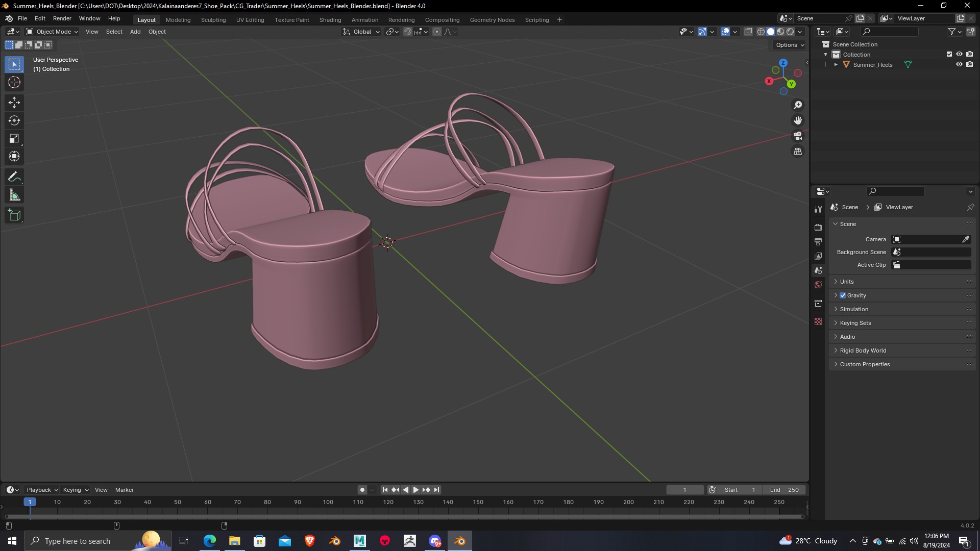Toggle proportional editing button
980x551 pixels.
click(437, 32)
